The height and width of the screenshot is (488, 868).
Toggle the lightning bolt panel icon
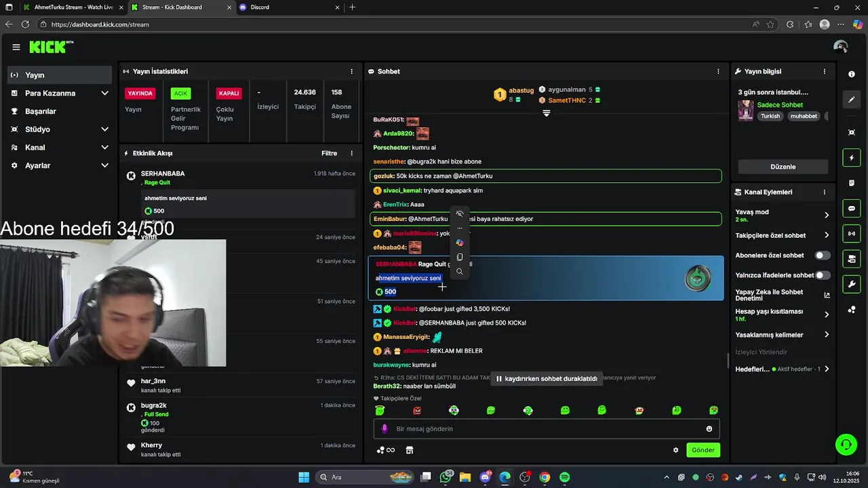pos(852,158)
